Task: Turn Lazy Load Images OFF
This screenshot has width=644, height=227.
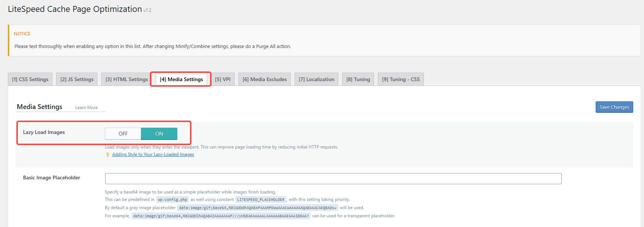Action: pyautogui.click(x=123, y=134)
